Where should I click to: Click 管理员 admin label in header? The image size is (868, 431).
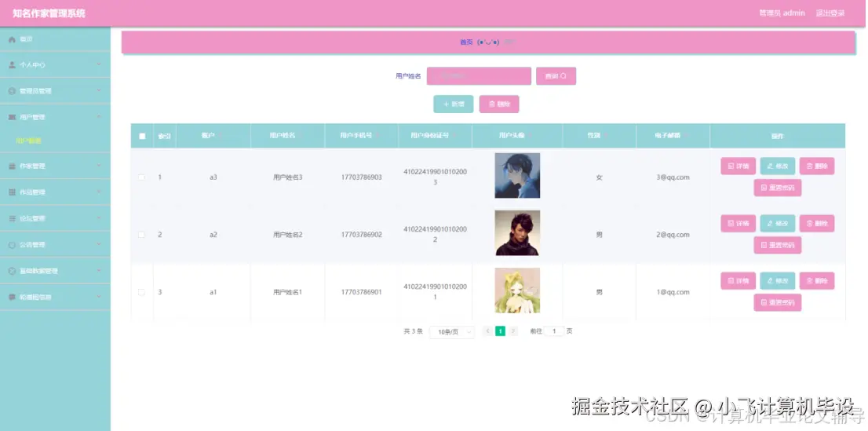coord(782,13)
